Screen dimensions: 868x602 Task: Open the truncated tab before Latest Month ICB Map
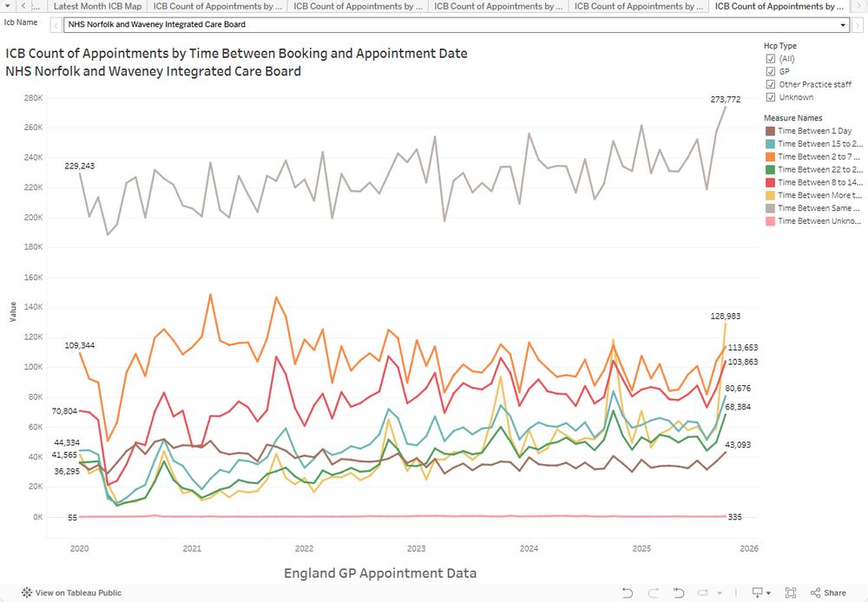click(x=37, y=6)
